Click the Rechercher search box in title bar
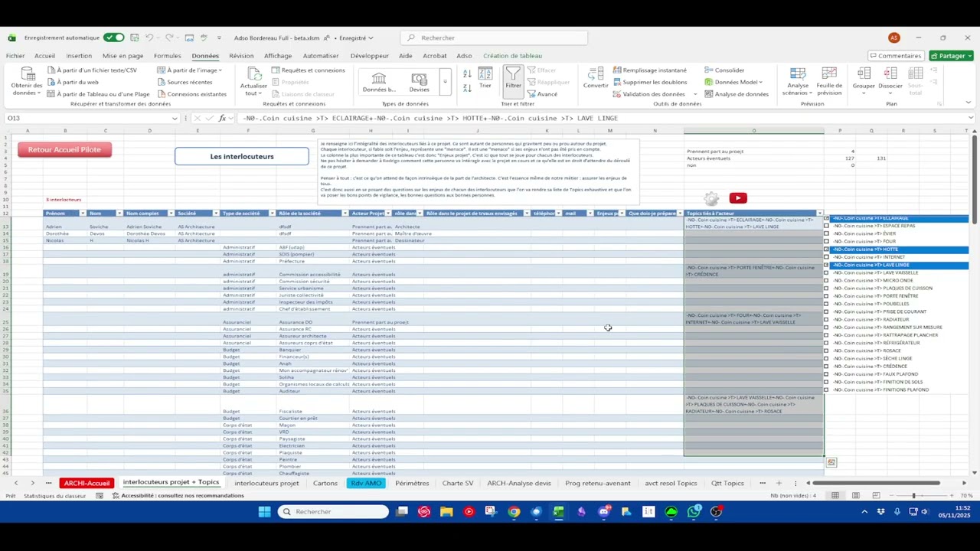 494,37
